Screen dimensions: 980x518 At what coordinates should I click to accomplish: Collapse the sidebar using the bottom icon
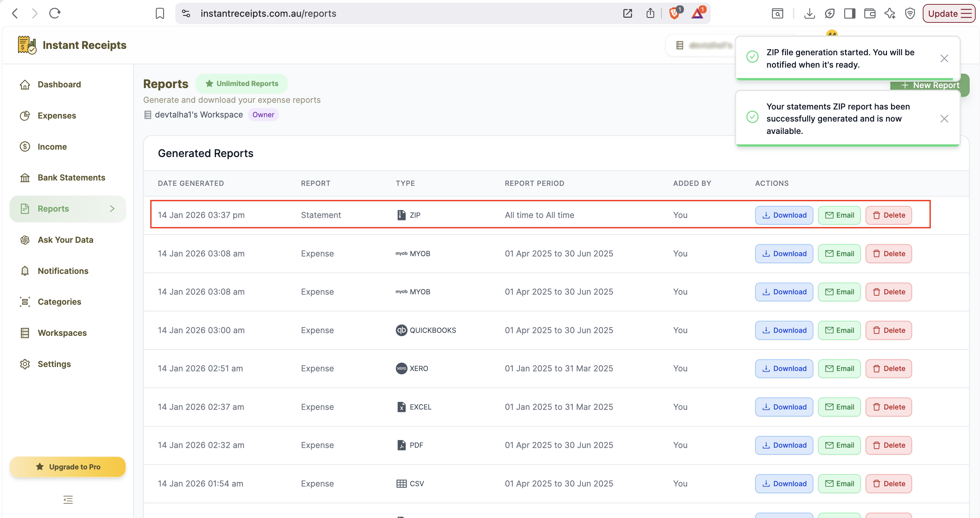[x=68, y=500]
